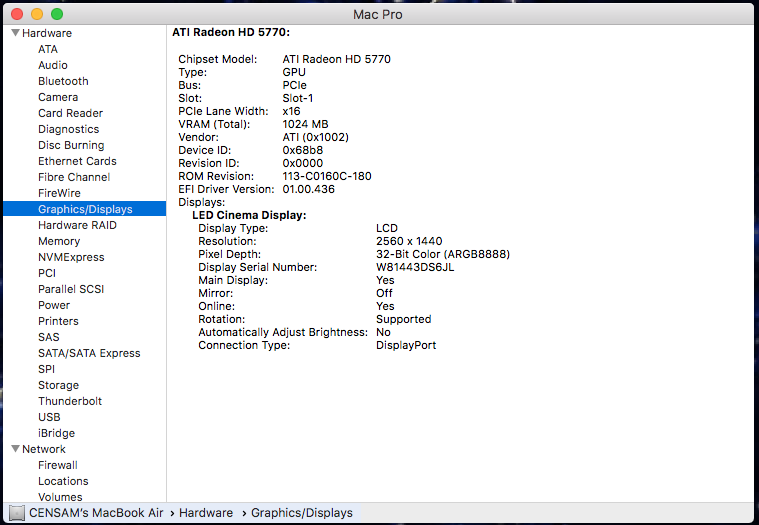The width and height of the screenshot is (759, 525).
Task: Open the Disc Burning entry
Action: point(71,145)
